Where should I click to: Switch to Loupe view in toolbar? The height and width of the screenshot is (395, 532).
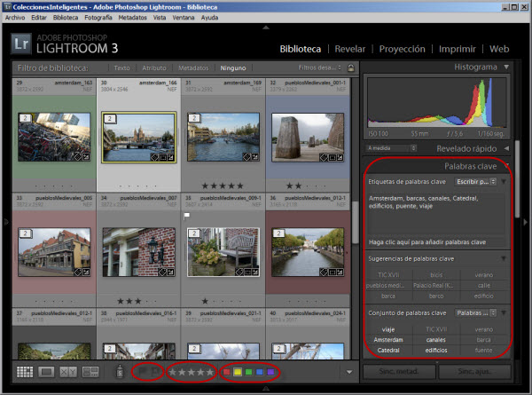pyautogui.click(x=46, y=372)
